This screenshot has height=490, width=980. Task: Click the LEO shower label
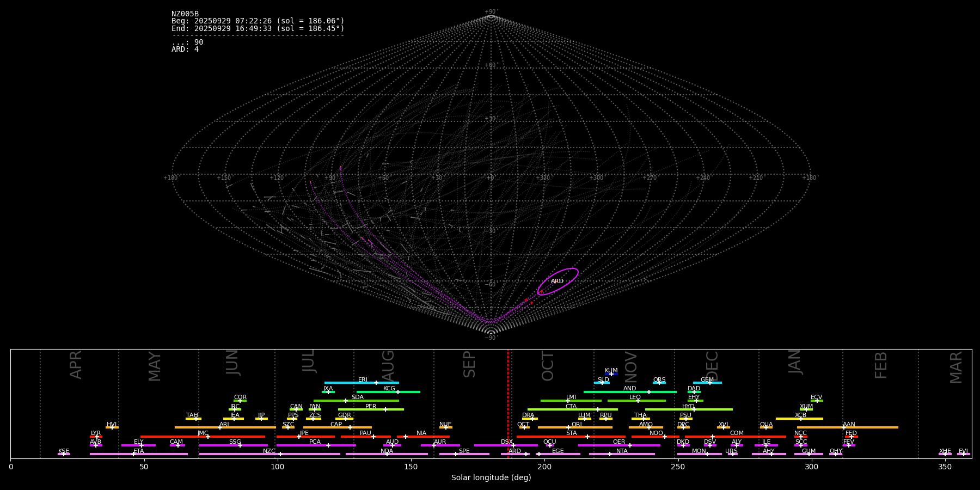point(635,397)
